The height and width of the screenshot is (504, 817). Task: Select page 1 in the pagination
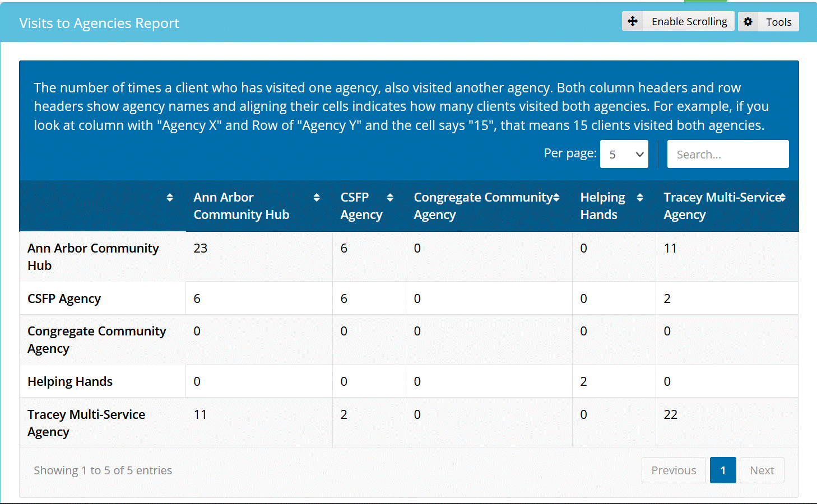[x=723, y=470]
